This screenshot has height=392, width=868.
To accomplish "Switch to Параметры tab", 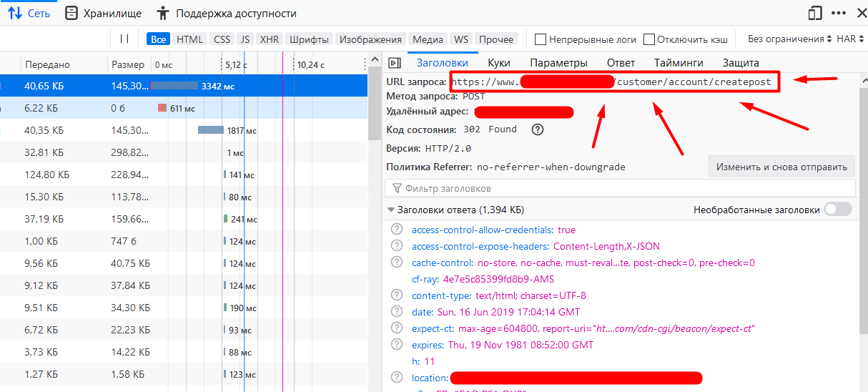I will 559,63.
